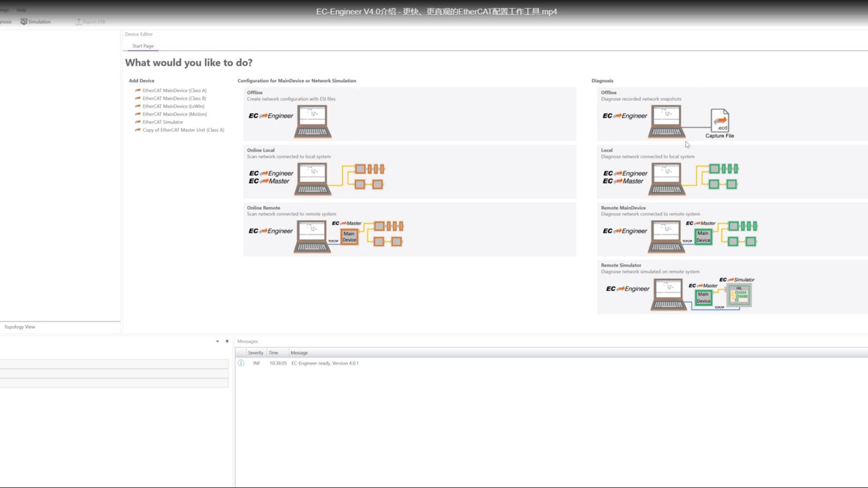Image resolution: width=868 pixels, height=488 pixels.
Task: Choose Remote MainDevice diagnosis option
Action: (x=732, y=230)
